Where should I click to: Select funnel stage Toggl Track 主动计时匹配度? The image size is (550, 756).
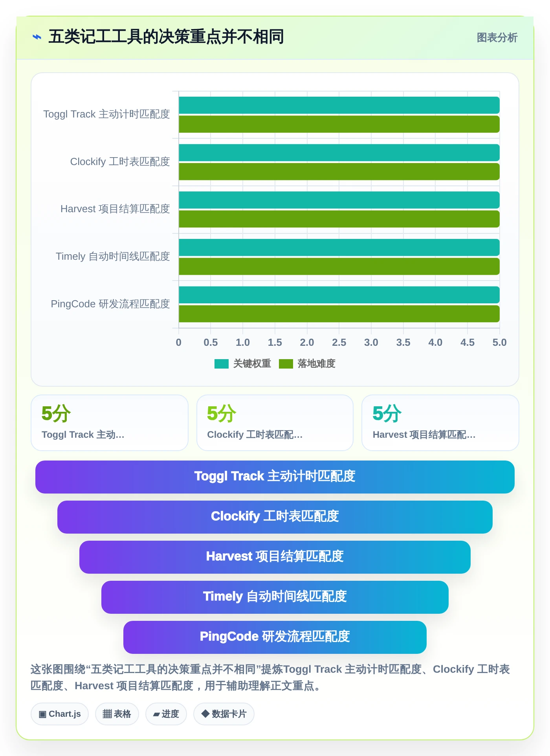[x=275, y=477]
